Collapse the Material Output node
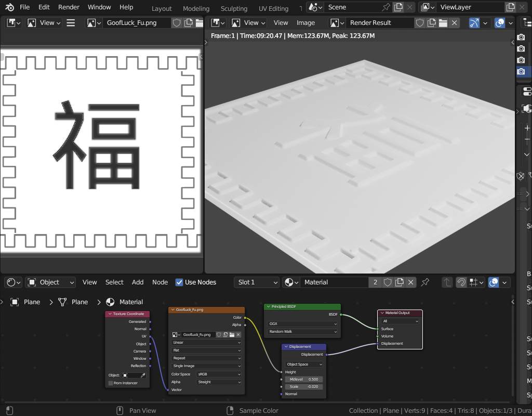Image resolution: width=532 pixels, height=416 pixels. [x=382, y=313]
